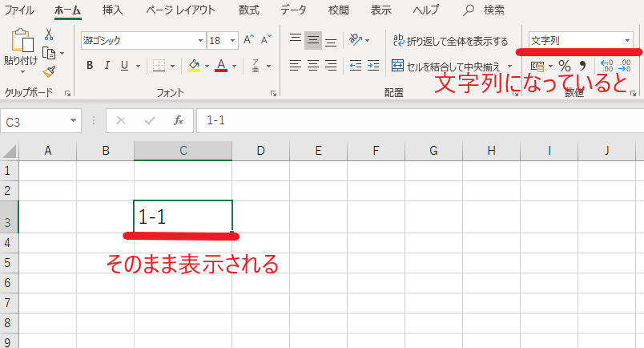Click セルを結合して中央揃え merge button

tap(445, 67)
